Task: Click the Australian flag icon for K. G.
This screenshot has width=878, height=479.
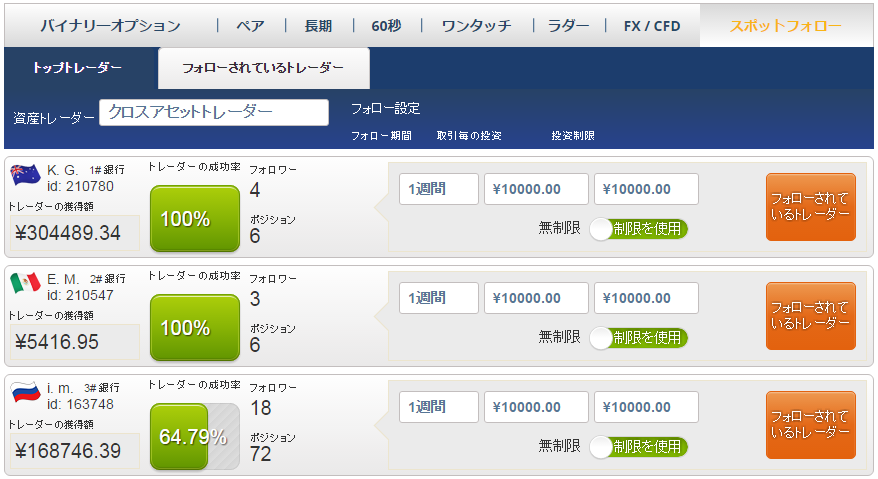Action: click(x=25, y=175)
